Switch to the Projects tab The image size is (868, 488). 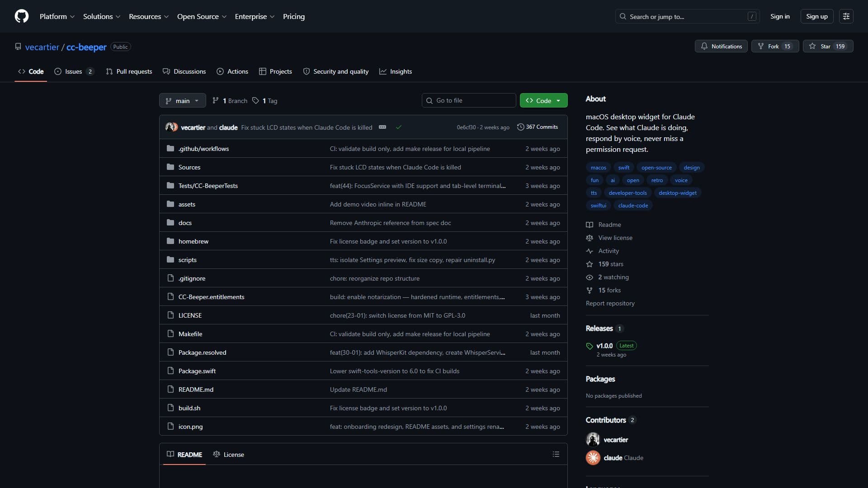click(275, 71)
